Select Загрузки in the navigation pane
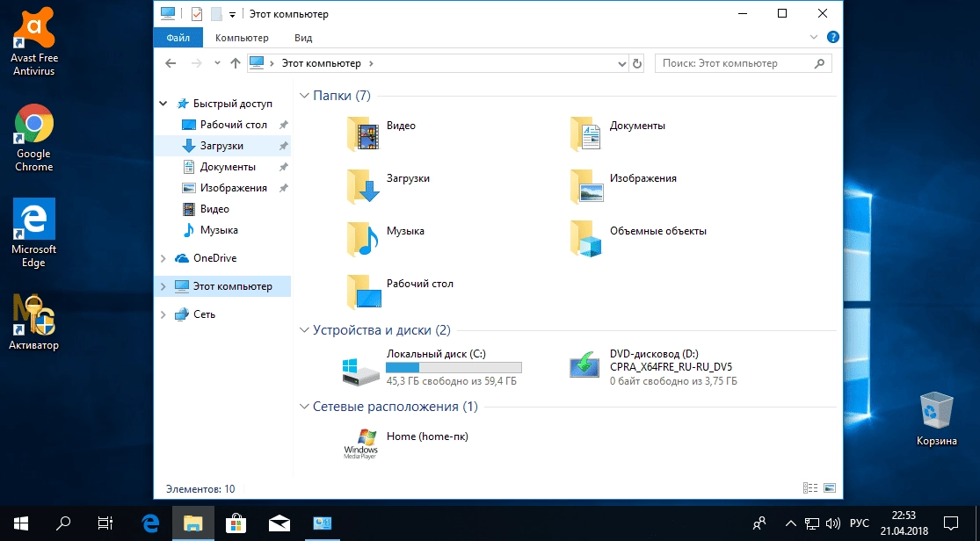 pyautogui.click(x=223, y=146)
